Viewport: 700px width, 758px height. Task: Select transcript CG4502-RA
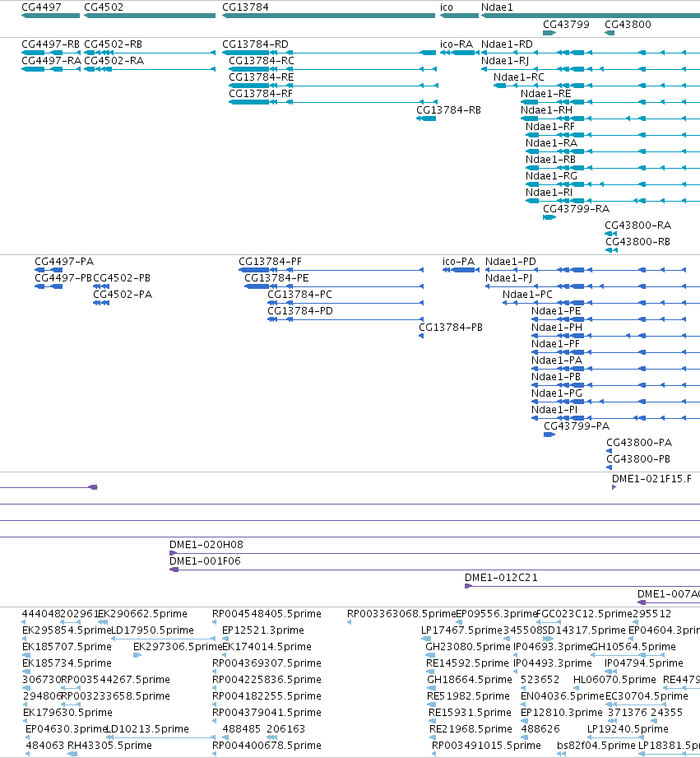pyautogui.click(x=114, y=61)
